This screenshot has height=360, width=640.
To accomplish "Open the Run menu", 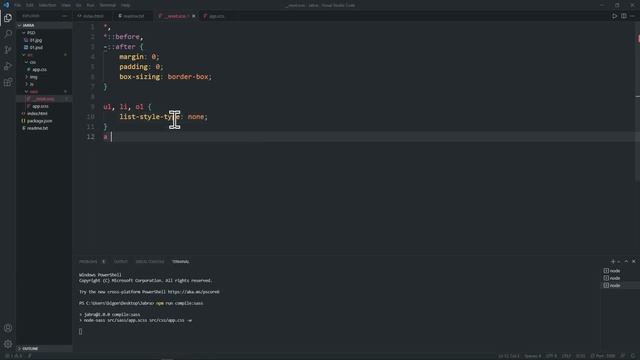I will 90,5.
